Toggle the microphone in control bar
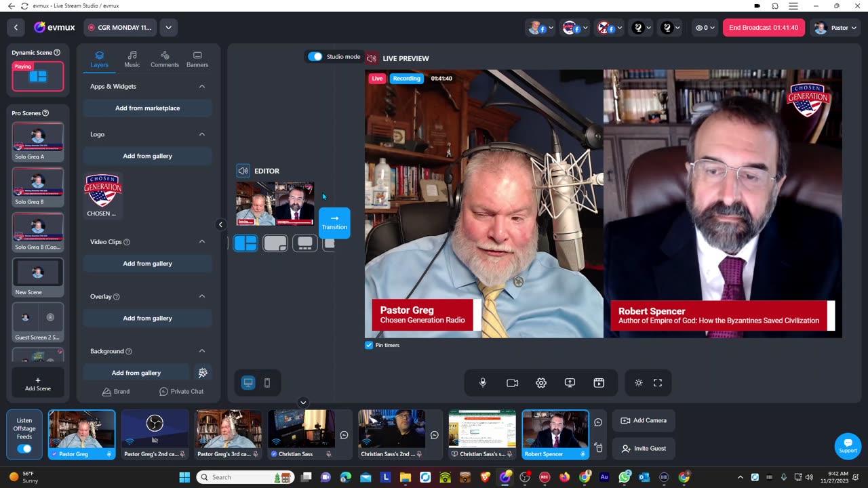Viewport: 868px width, 488px height. click(483, 383)
